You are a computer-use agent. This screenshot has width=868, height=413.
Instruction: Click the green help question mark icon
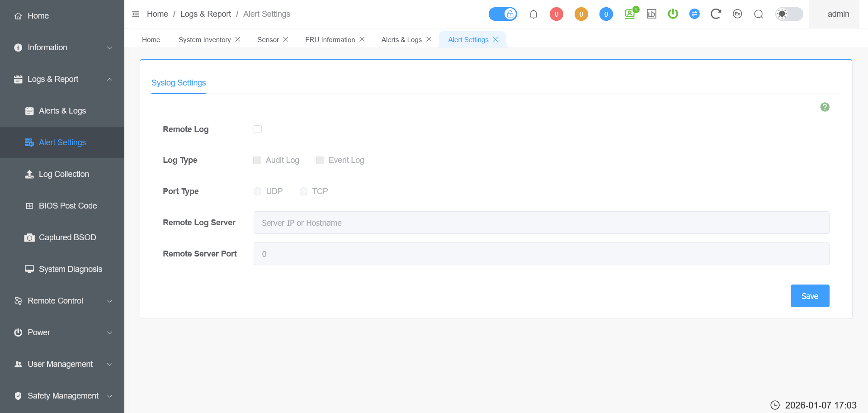[x=825, y=107]
